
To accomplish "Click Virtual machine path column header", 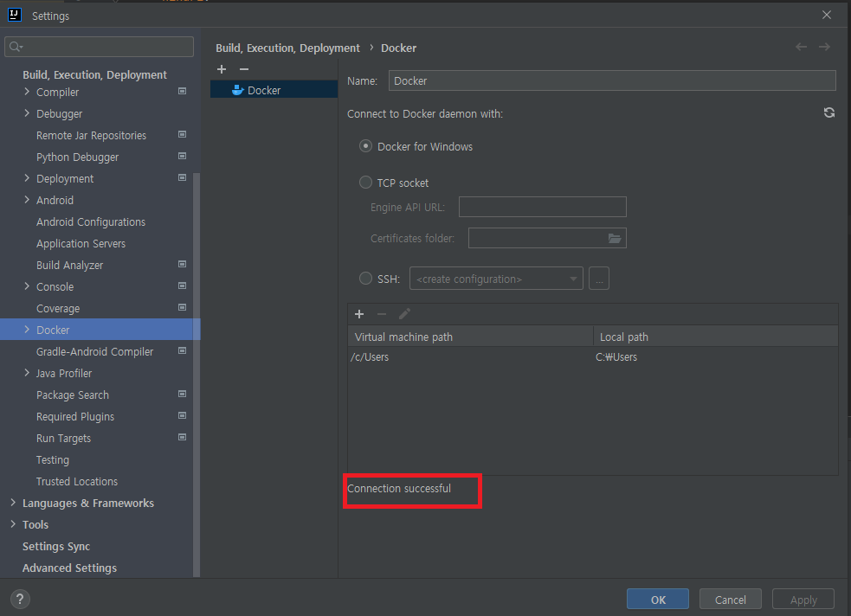I will [471, 337].
